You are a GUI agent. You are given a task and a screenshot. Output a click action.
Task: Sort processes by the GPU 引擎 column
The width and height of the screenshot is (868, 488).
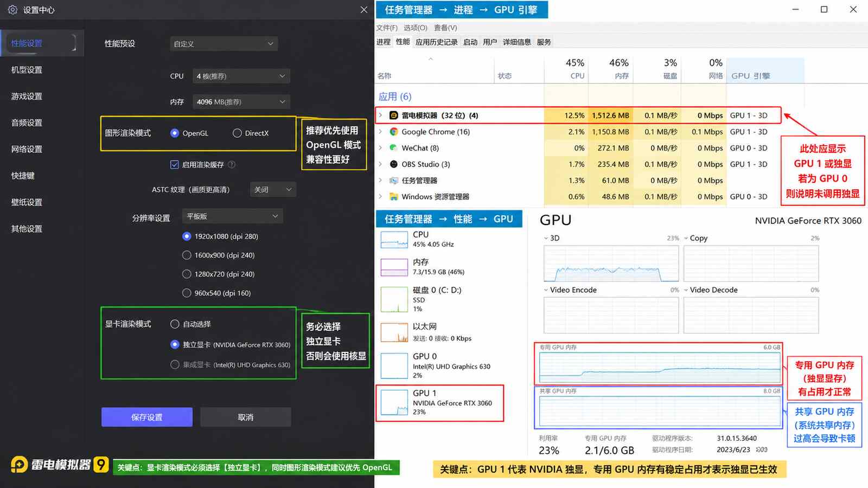765,70
